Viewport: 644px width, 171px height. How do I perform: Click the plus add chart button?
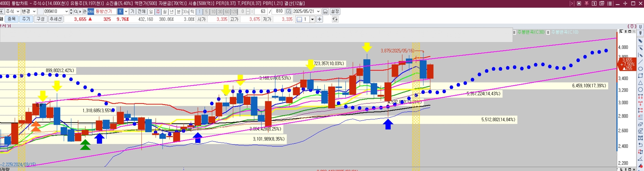pyautogui.click(x=320, y=19)
